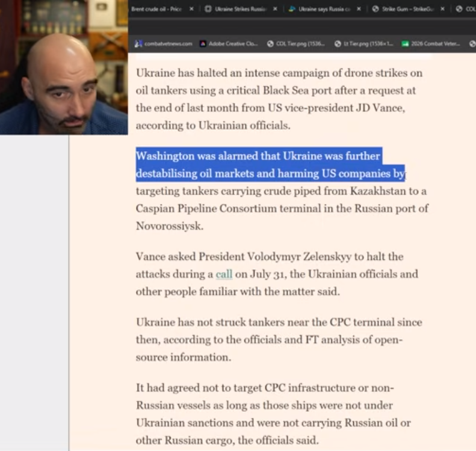Click the Adobe Creative Cloud bookmark icon

pyautogui.click(x=203, y=44)
